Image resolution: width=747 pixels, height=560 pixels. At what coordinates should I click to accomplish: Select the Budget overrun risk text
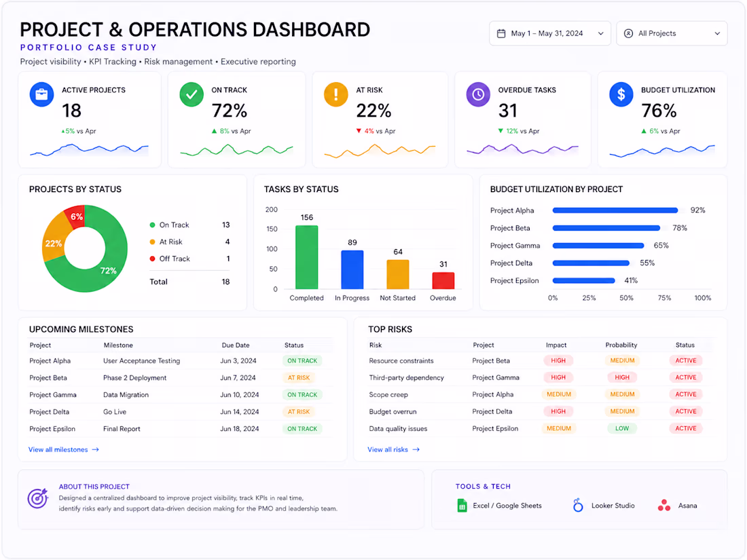(x=393, y=412)
